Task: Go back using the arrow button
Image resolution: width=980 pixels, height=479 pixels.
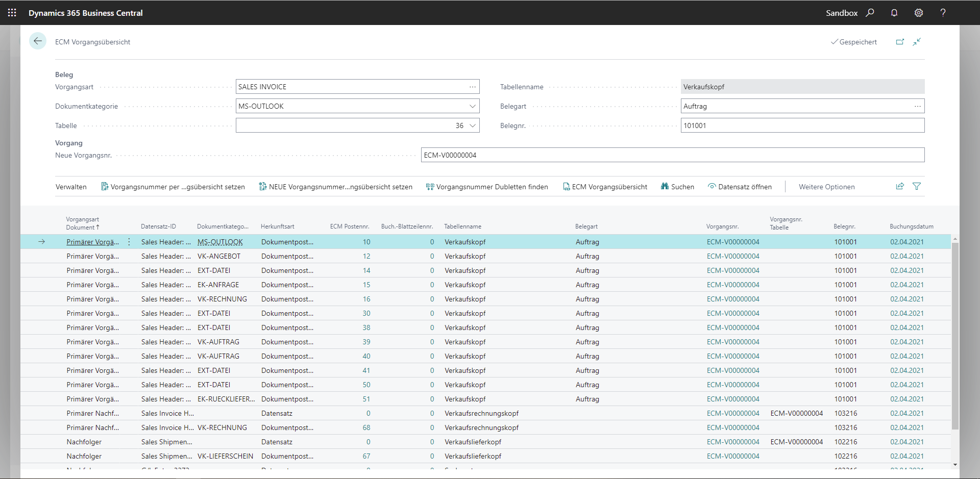Action: pos(38,41)
